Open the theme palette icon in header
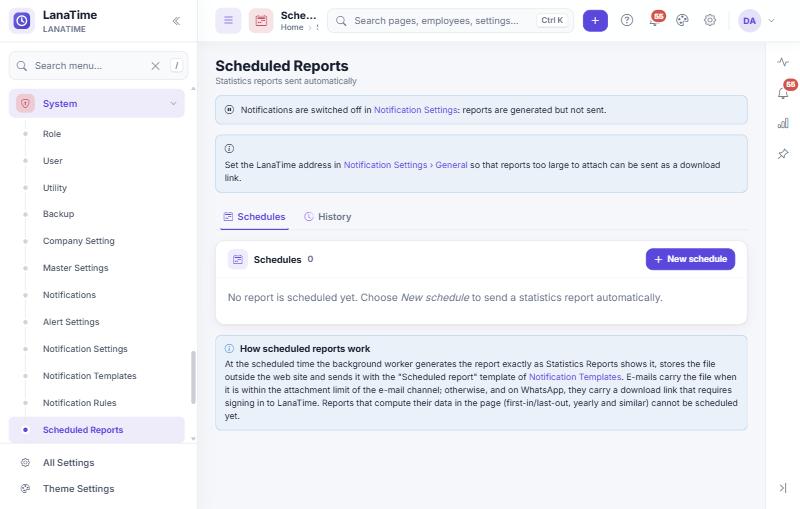Screen dimensions: 800x509 682,20
